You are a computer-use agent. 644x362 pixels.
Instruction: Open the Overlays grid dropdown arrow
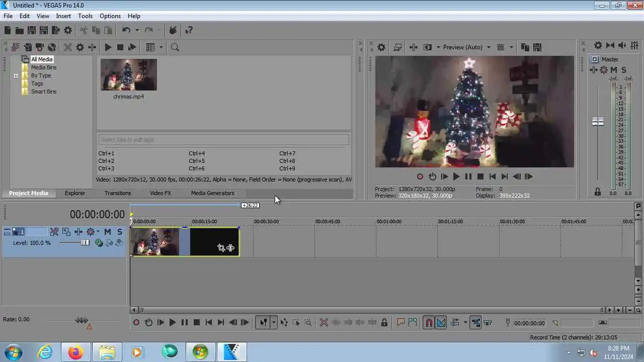511,47
